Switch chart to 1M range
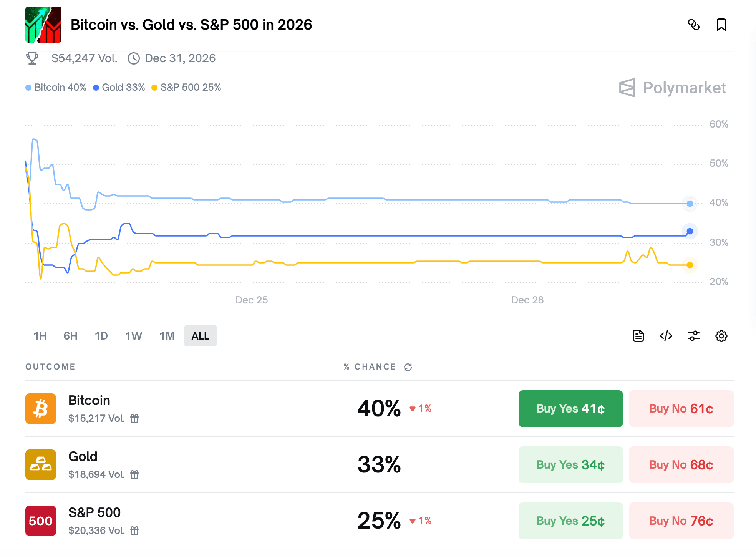756x557 pixels. [167, 336]
